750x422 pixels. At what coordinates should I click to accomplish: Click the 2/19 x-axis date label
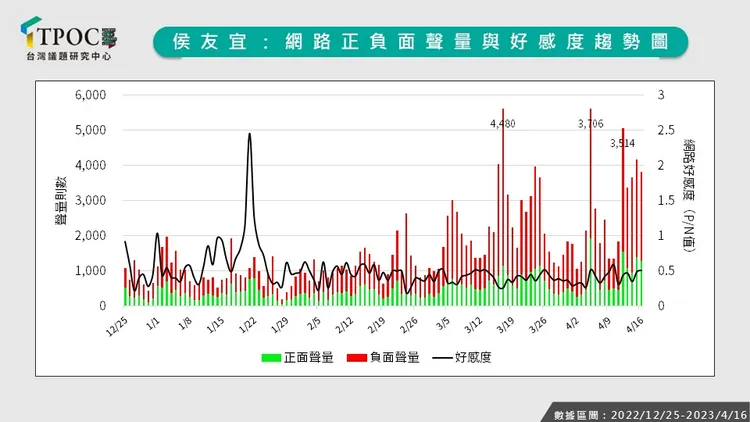[376, 325]
